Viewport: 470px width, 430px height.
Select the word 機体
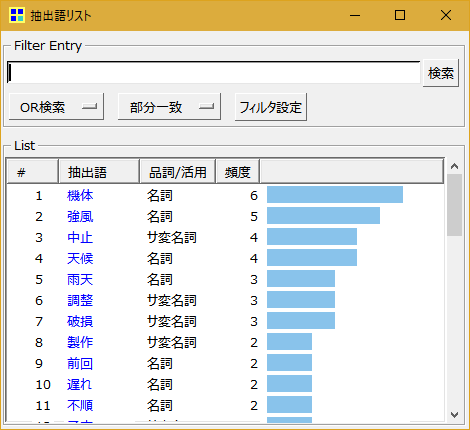pos(80,195)
